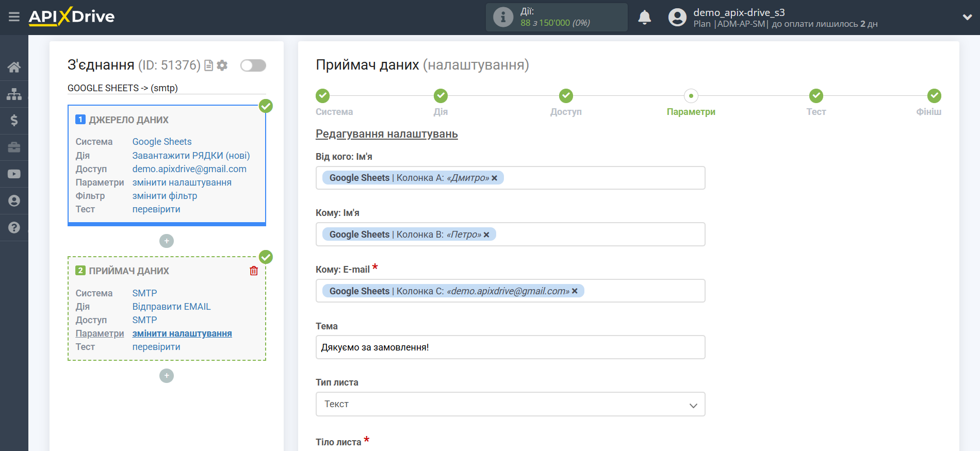
Task: Open Тип листа dropdown with Текст
Action: (x=510, y=404)
